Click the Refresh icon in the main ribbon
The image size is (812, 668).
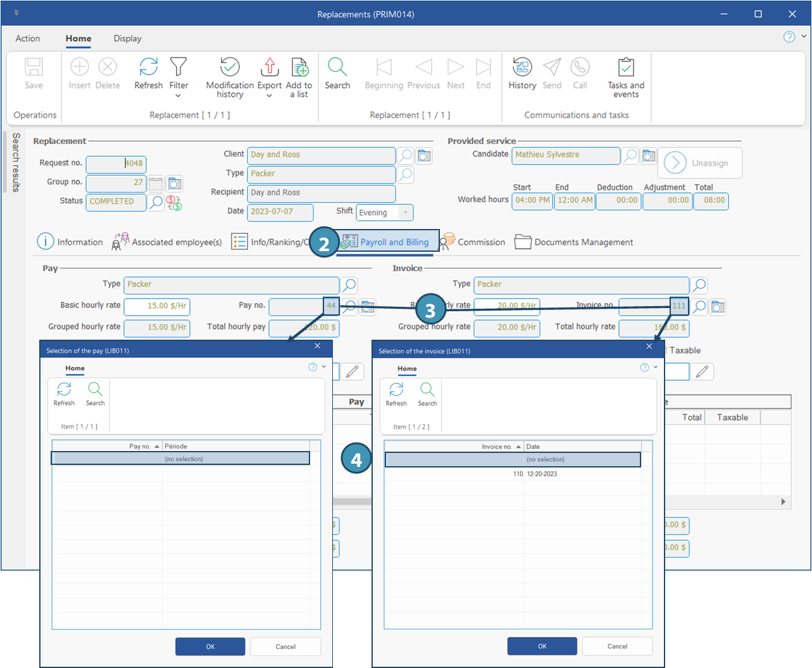[148, 67]
